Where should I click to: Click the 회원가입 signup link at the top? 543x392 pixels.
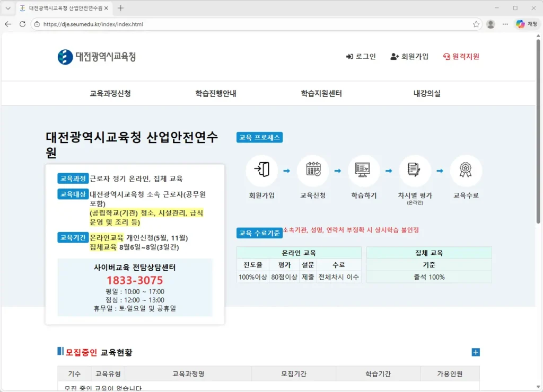(x=409, y=57)
